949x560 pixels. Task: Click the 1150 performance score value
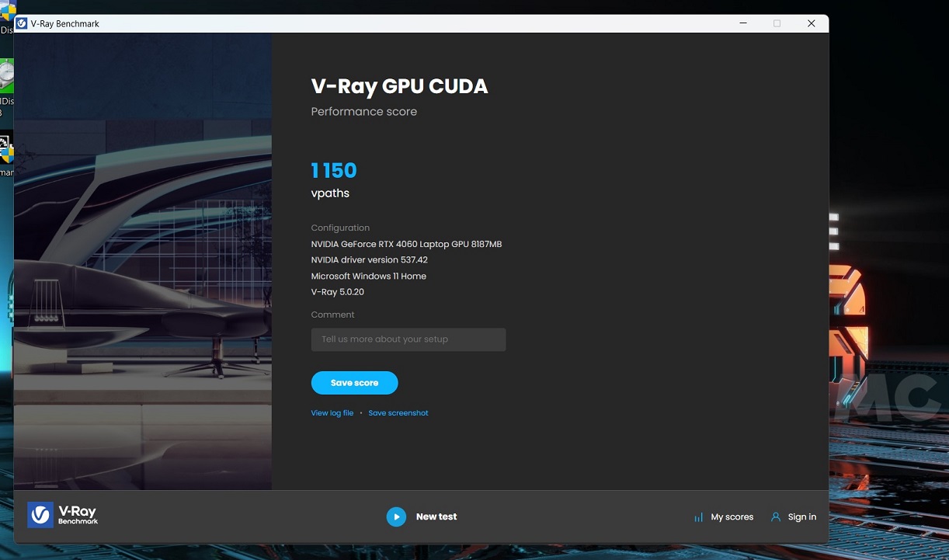click(x=333, y=170)
